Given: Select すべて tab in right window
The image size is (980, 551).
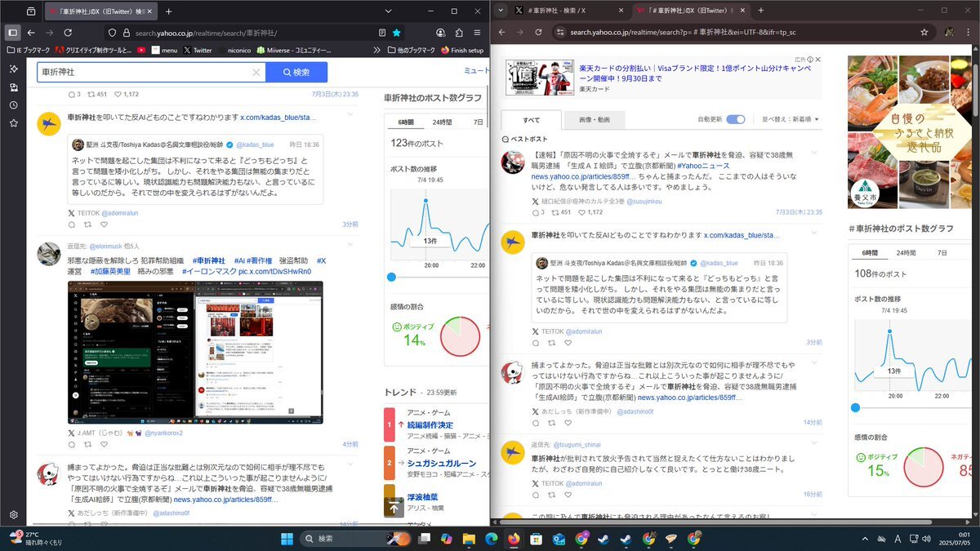Looking at the screenshot, I should tap(531, 120).
